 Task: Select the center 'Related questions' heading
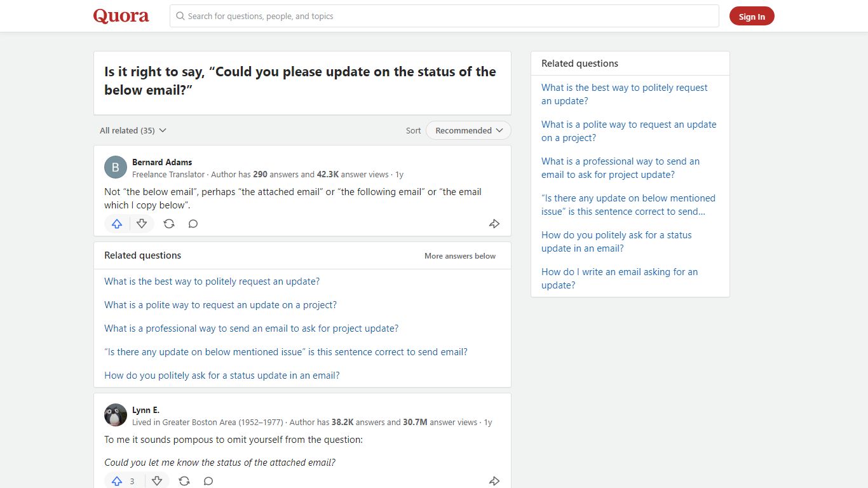142,255
